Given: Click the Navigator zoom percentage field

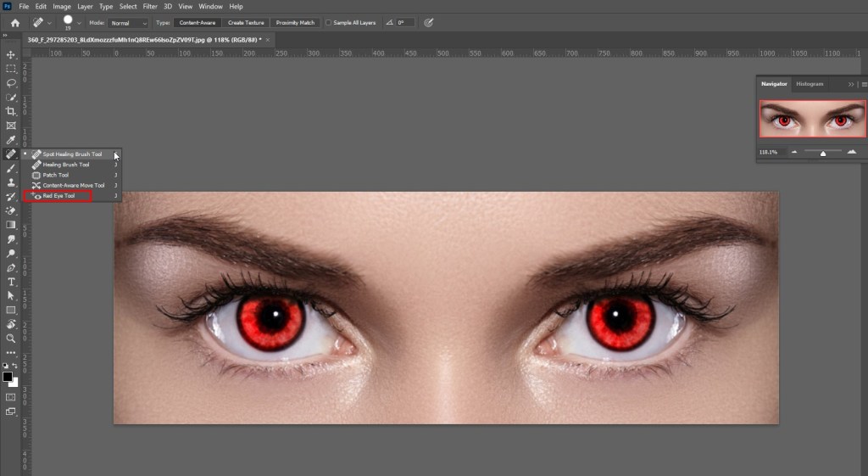Looking at the screenshot, I should (x=769, y=152).
